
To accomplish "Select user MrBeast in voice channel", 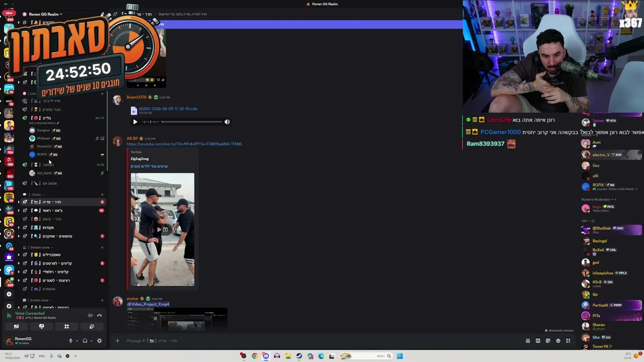I will click(x=66, y=138).
